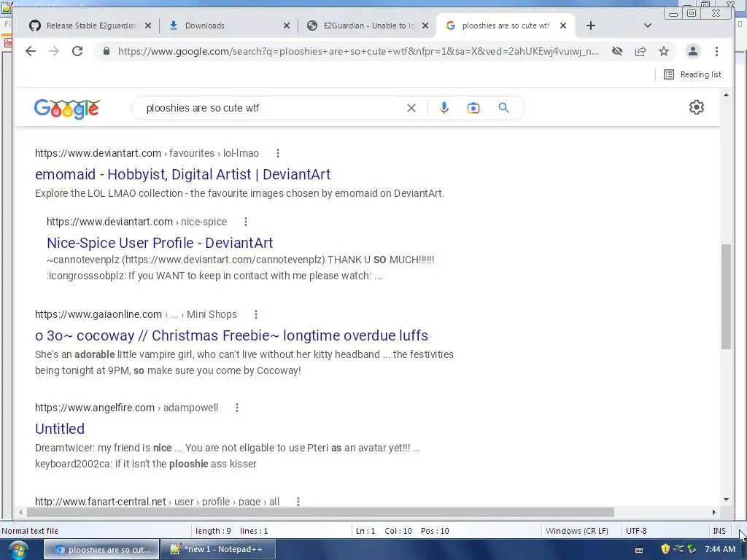Select the plooshies are so cute wtf tab
This screenshot has width=747, height=560.
point(506,26)
